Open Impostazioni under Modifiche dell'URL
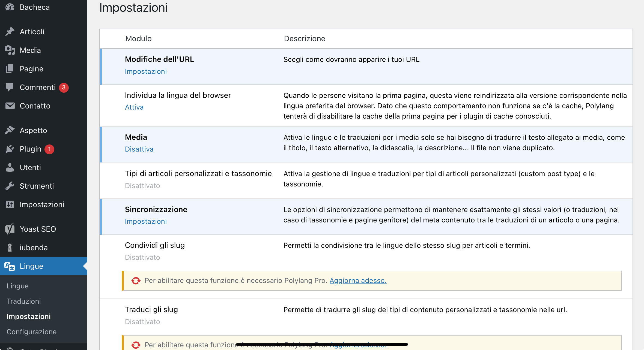Image resolution: width=644 pixels, height=350 pixels. tap(146, 71)
